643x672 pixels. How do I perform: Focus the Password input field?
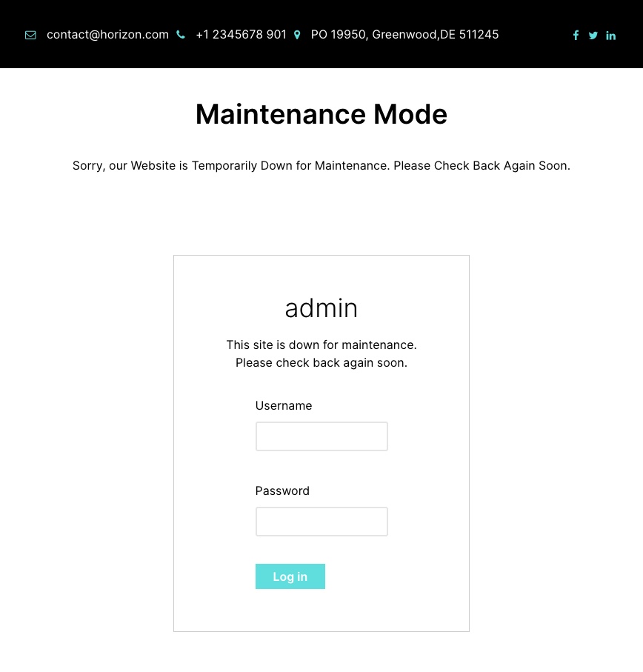point(321,522)
